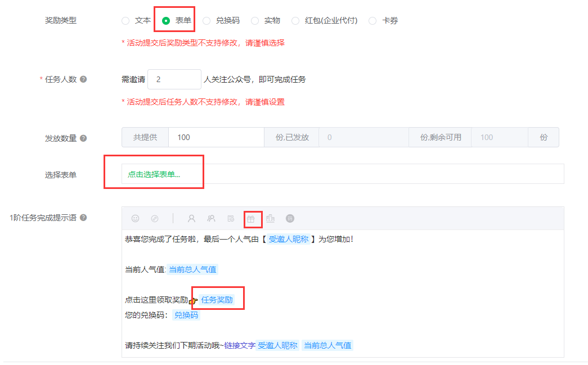Screen dimensions: 588x365
Task: Click the 共提供 quantity field showing 100
Action: coord(216,137)
